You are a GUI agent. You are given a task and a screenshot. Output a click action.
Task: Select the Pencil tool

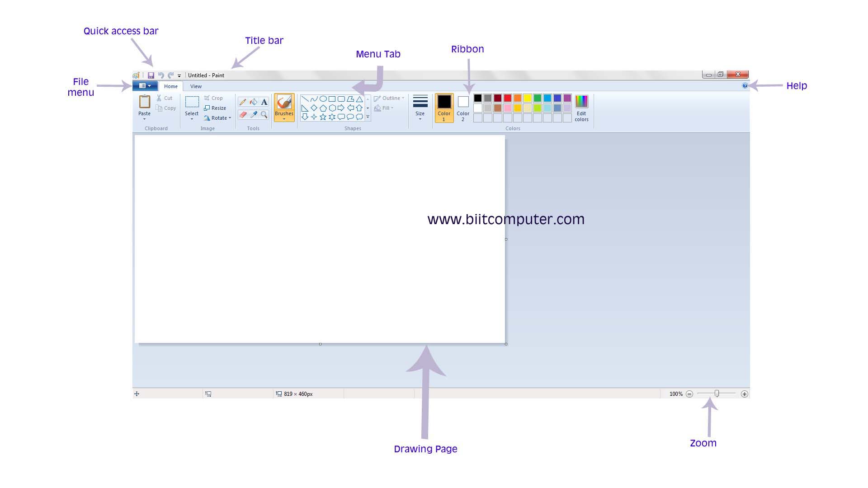tap(242, 102)
